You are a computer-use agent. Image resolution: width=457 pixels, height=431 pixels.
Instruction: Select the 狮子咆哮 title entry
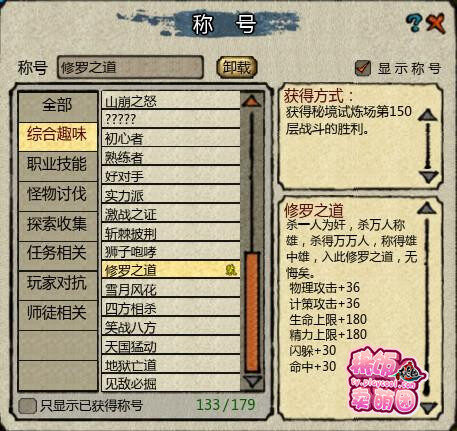click(171, 251)
